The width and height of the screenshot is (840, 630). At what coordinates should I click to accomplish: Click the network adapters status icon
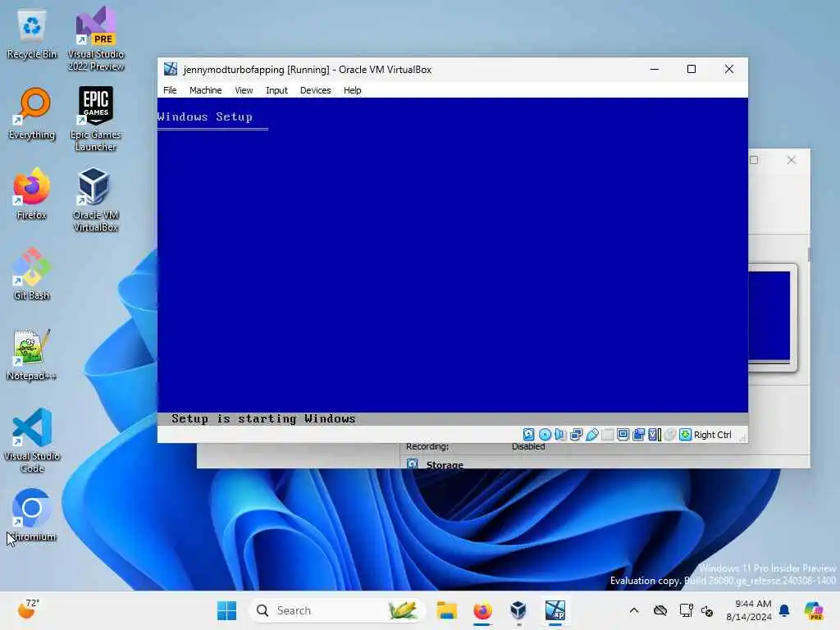pyautogui.click(x=577, y=435)
